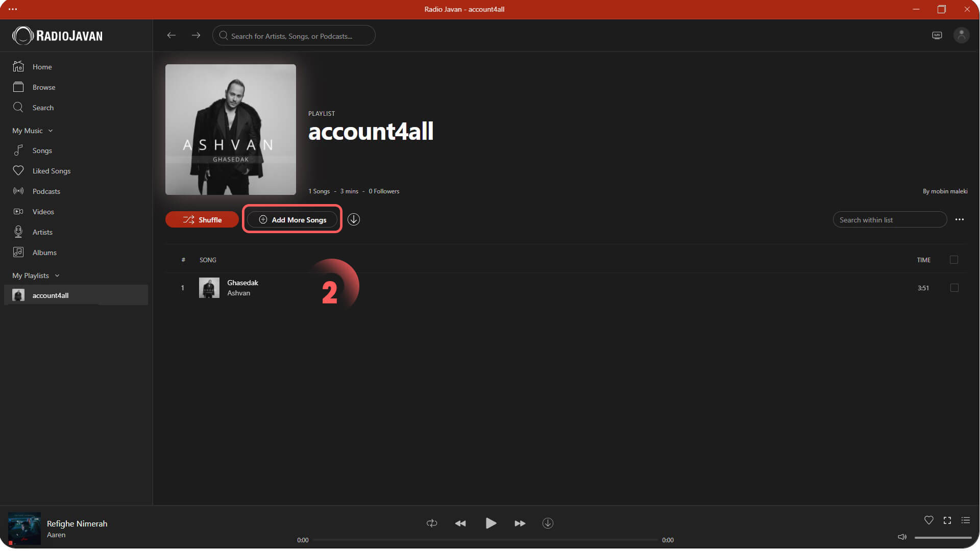The image size is (980, 551).
Task: Click the Add More Songs button
Action: (292, 220)
